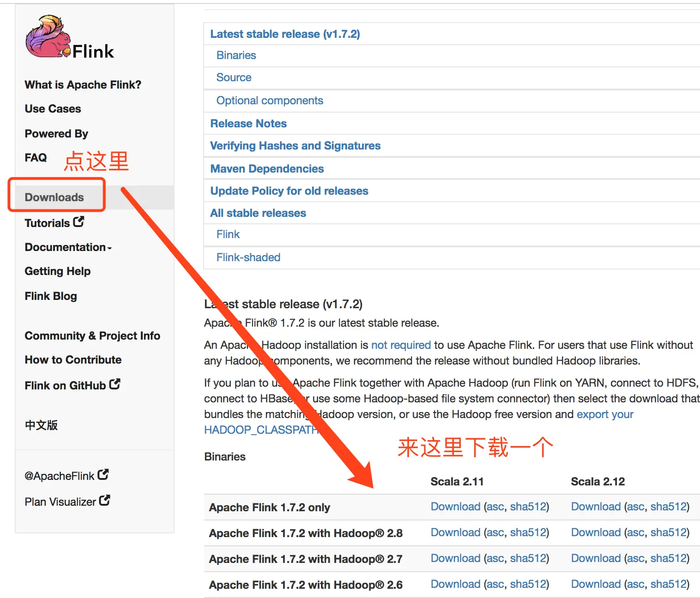Download Hadoop 2.6 build for Scala 2.12
This screenshot has height=598, width=700.
(x=596, y=584)
